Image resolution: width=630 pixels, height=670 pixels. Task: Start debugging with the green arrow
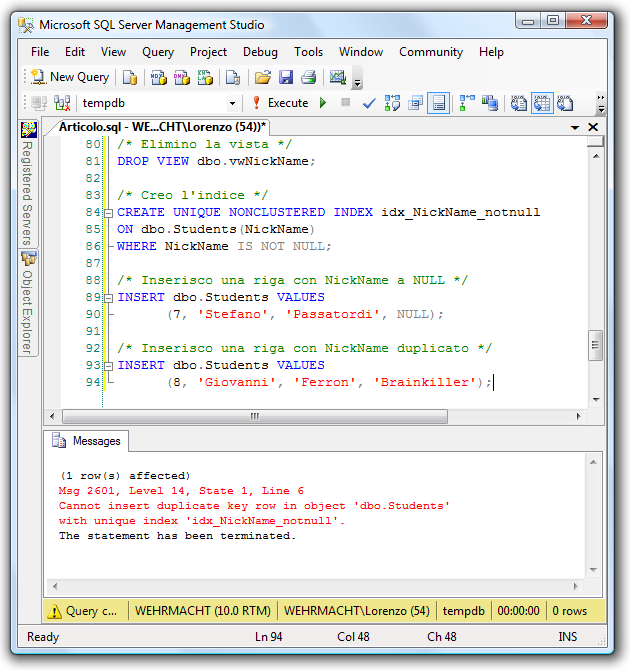323,103
